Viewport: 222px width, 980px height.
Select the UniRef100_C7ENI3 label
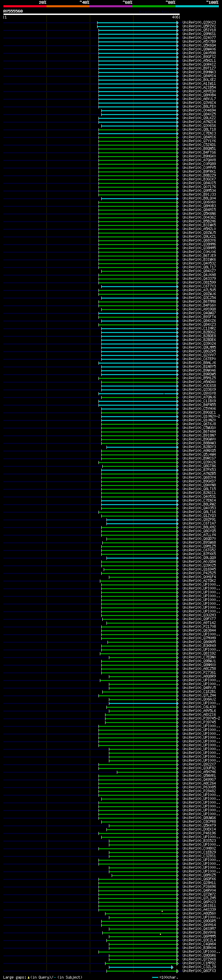pyautogui.click(x=199, y=133)
